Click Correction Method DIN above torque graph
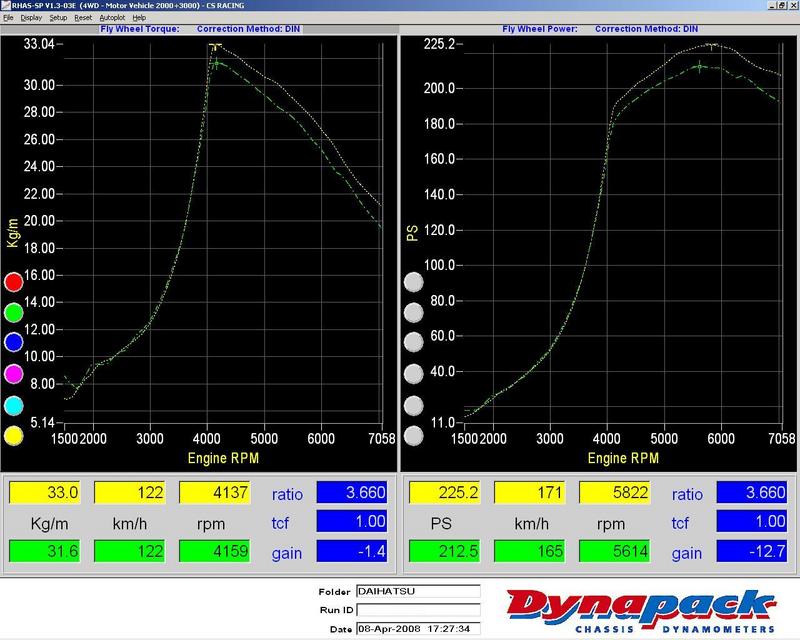Viewport: 800px width, 640px height. [248, 29]
